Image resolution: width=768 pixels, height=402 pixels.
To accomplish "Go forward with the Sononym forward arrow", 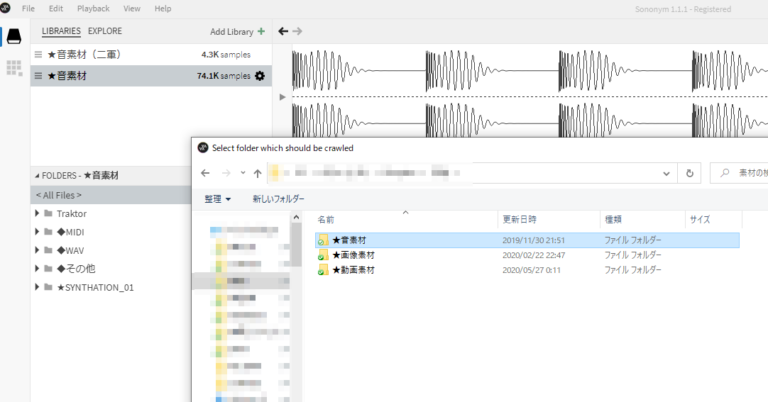I will (x=297, y=31).
